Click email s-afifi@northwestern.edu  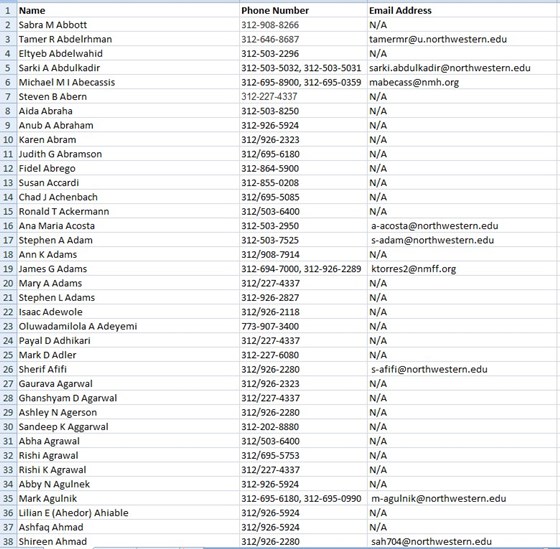click(x=429, y=369)
